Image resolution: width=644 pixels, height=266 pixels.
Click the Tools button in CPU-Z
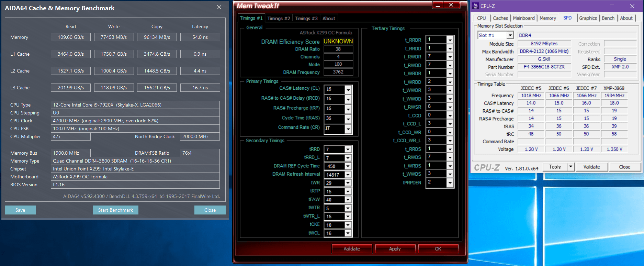pyautogui.click(x=555, y=167)
